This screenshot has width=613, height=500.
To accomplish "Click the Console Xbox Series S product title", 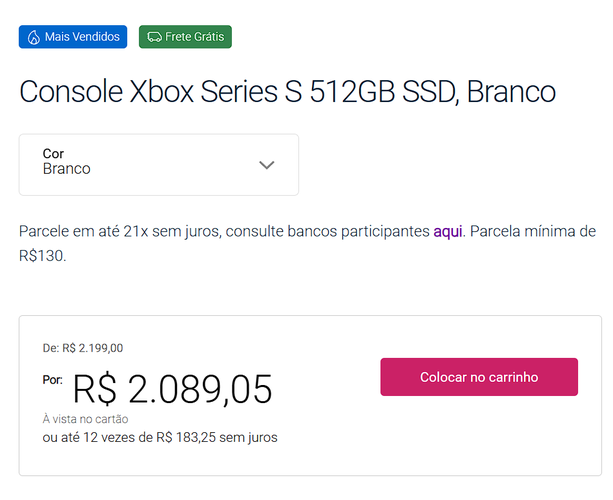I will point(287,92).
